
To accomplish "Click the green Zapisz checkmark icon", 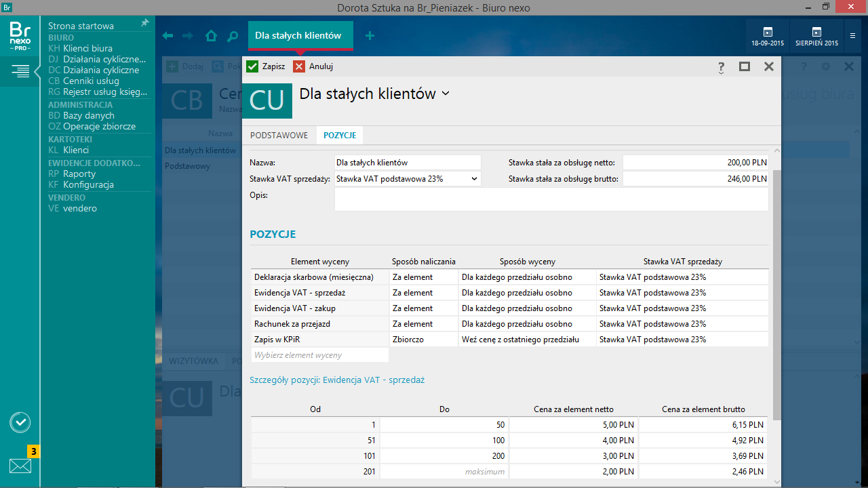I will (252, 66).
